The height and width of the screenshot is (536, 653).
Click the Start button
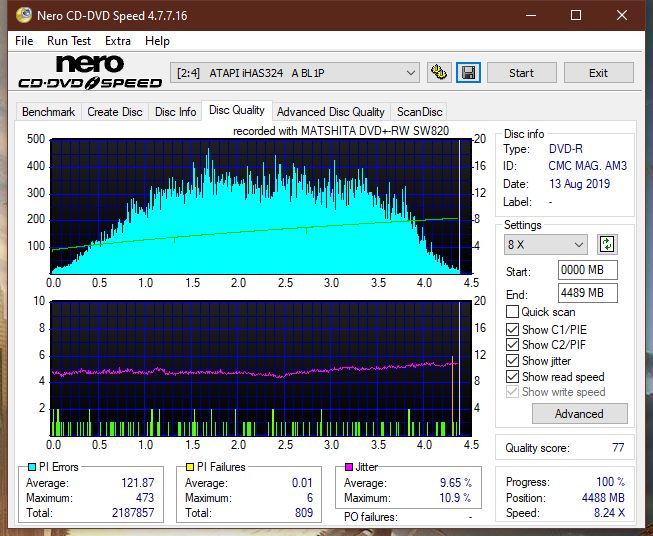[x=521, y=73]
